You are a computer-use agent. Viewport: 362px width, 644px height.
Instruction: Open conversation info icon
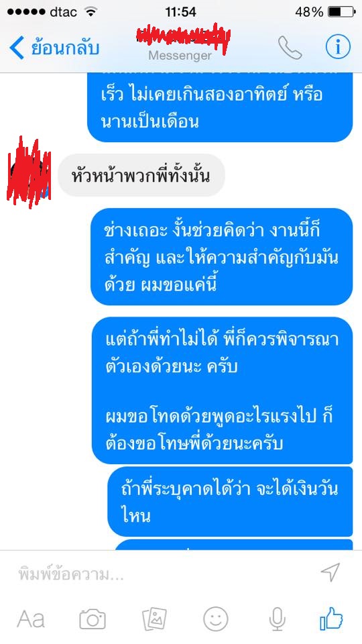338,47
